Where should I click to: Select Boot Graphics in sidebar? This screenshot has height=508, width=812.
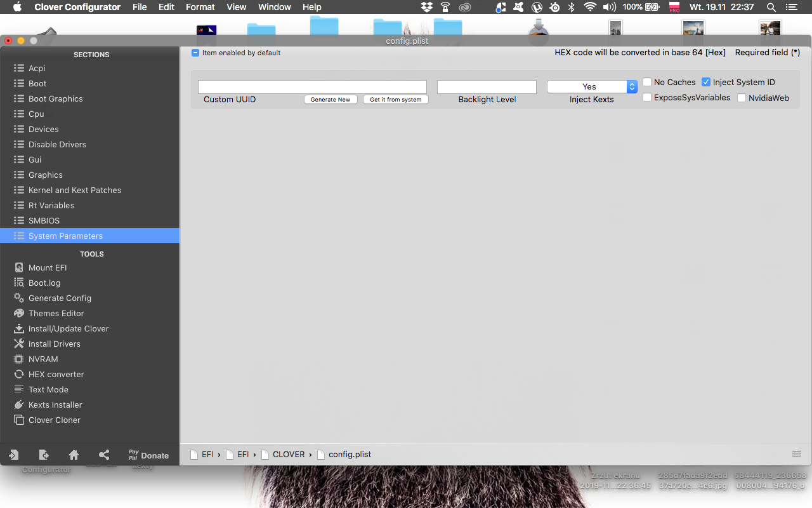(x=89, y=98)
